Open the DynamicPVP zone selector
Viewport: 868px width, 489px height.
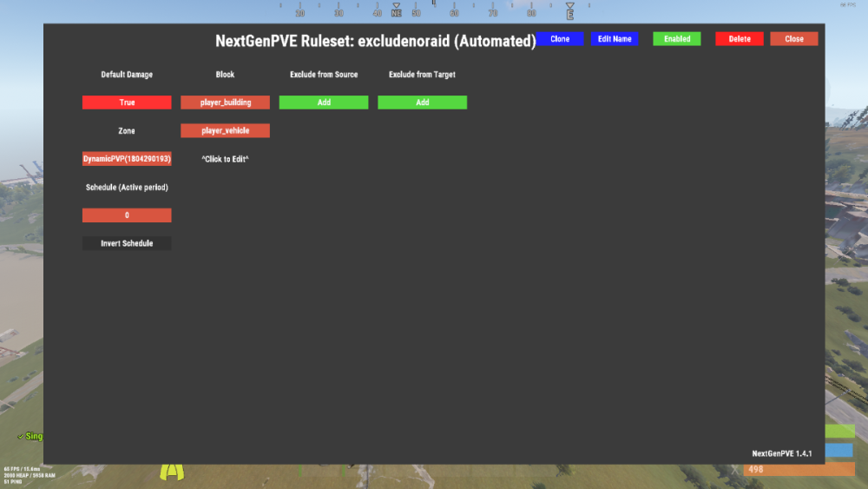[x=127, y=160]
